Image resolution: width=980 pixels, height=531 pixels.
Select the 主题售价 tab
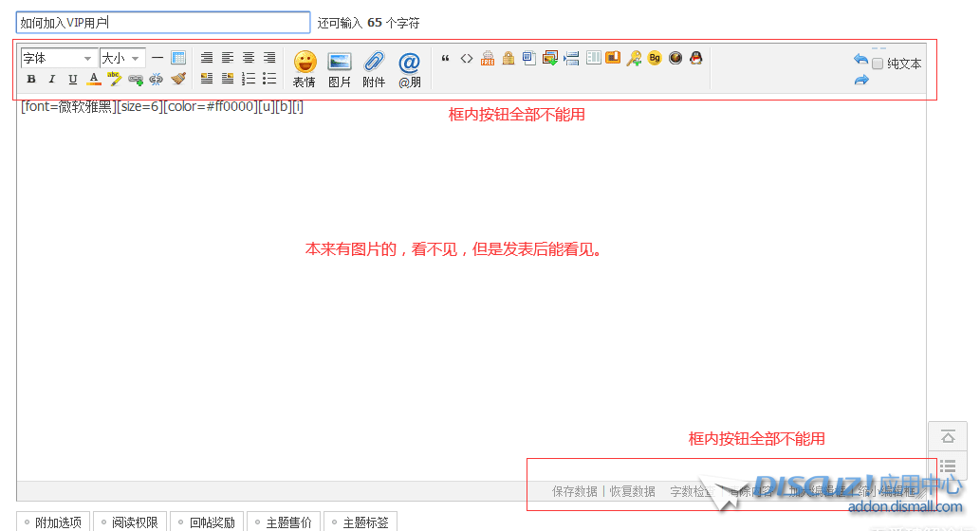[x=284, y=522]
